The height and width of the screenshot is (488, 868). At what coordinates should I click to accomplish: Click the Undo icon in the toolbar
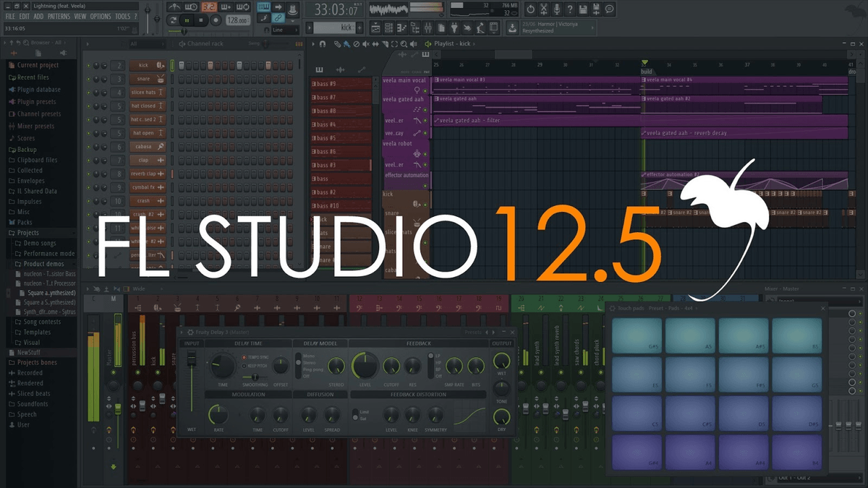[530, 9]
